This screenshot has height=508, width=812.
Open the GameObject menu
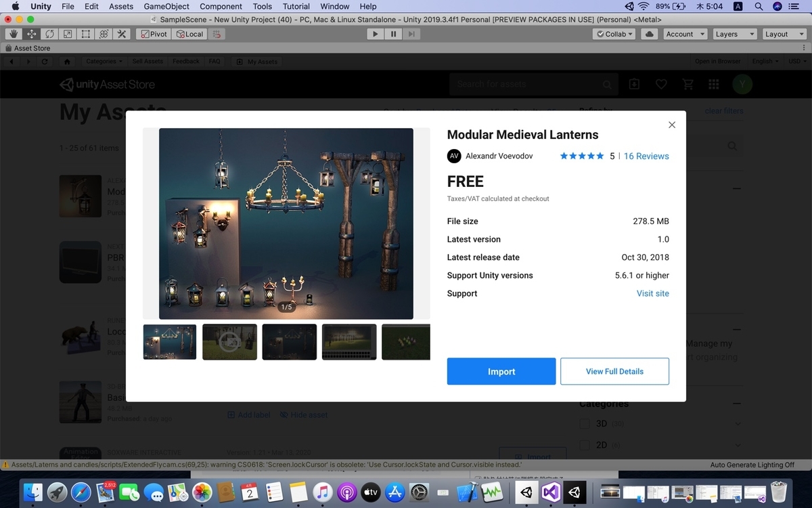coord(166,6)
